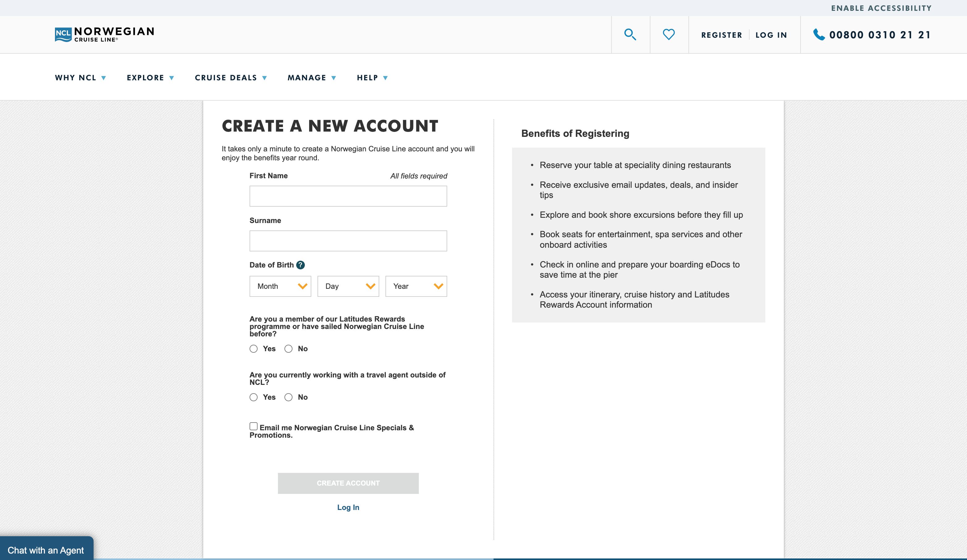
Task: Click 'Check in online and prepare' bullet
Action: 639,269
